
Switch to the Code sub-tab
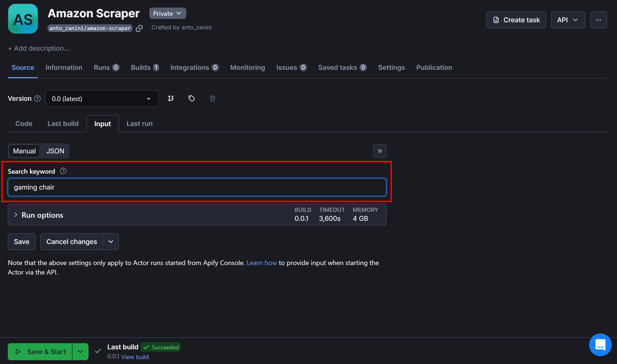24,124
